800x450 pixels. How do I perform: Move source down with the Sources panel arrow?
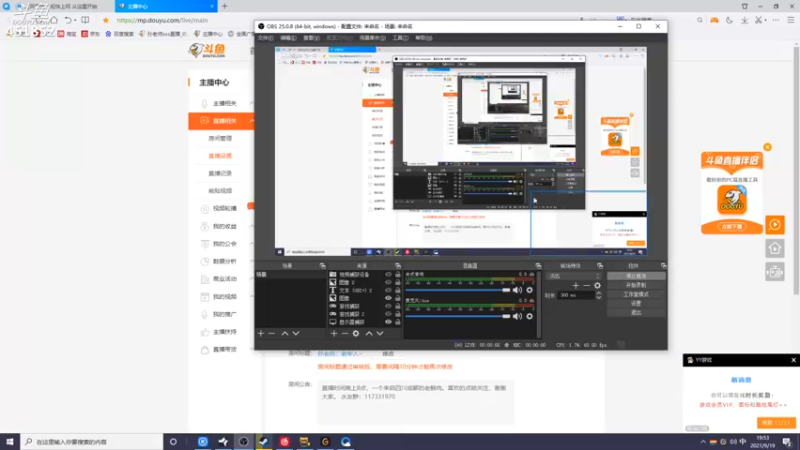point(380,333)
